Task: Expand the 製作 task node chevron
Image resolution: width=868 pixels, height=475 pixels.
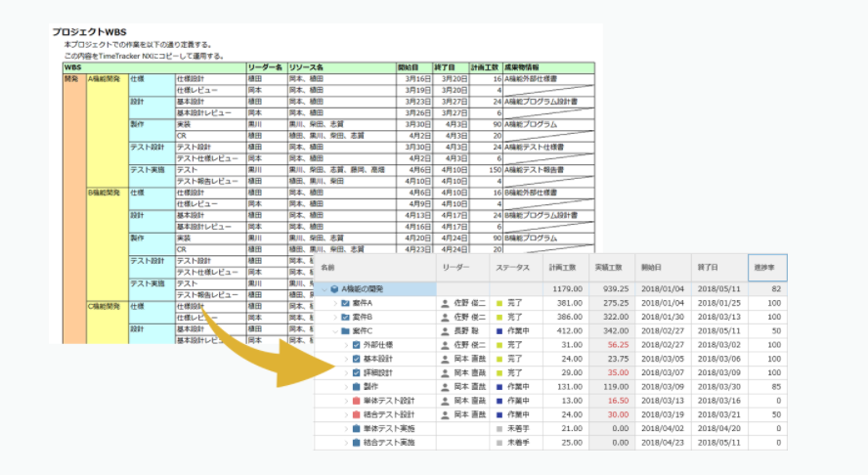Action: 347,386
